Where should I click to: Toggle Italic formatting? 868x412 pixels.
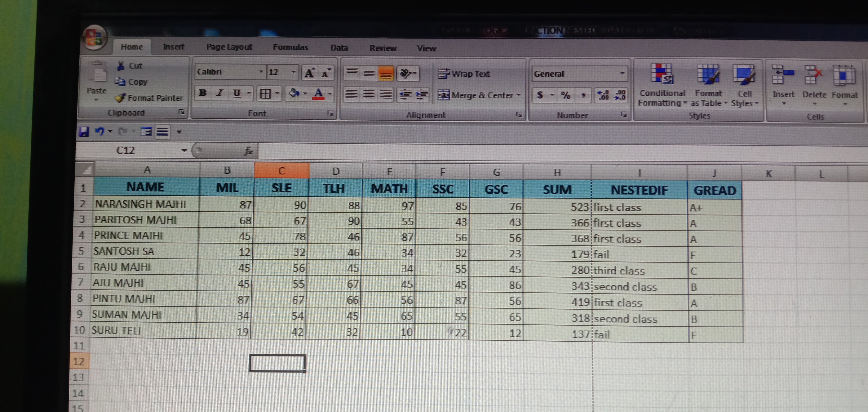tap(220, 93)
